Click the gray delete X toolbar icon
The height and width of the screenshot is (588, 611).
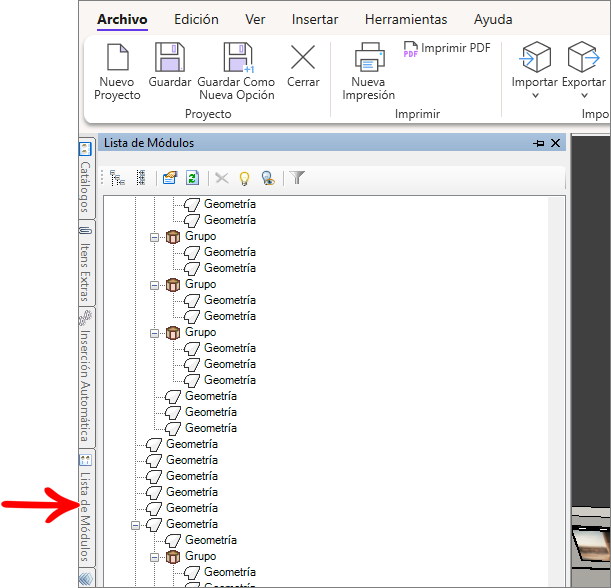coord(222,178)
